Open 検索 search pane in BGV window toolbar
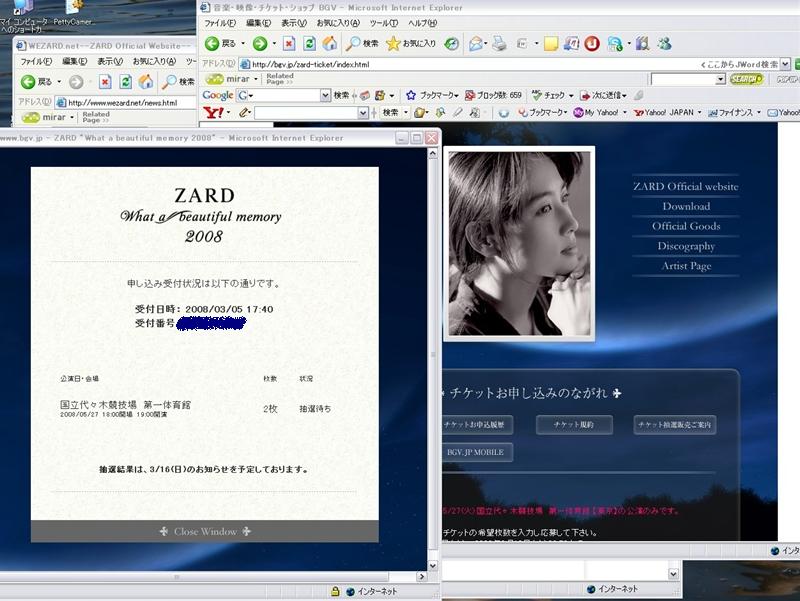This screenshot has height=601, width=800. pyautogui.click(x=362, y=44)
